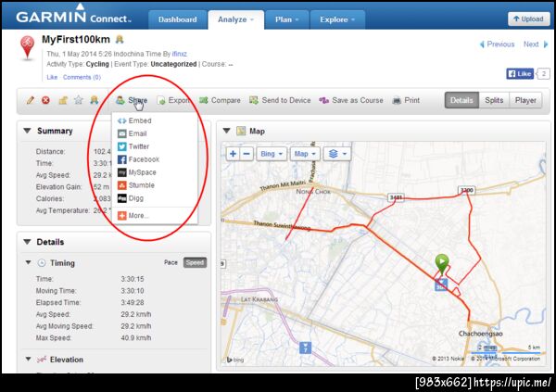The width and height of the screenshot is (556, 392).
Task: Click the Moving Time value 3:30:10
Action: [133, 291]
